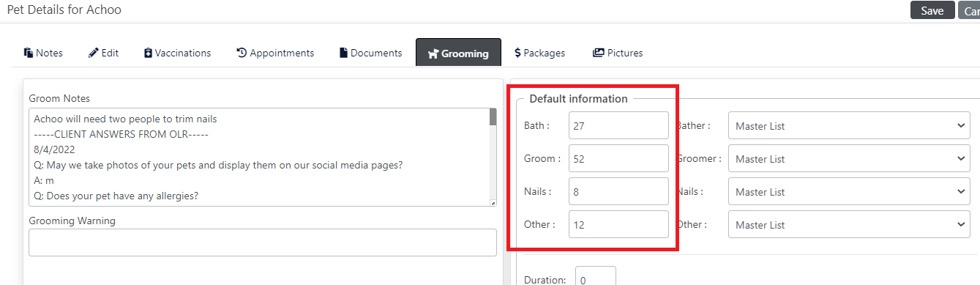Open the Vaccinations tab

(177, 53)
